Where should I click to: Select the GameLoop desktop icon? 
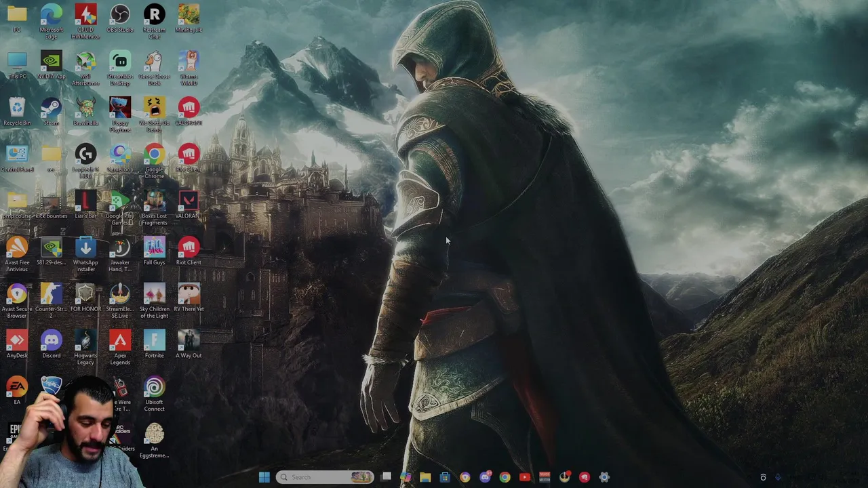click(x=120, y=158)
